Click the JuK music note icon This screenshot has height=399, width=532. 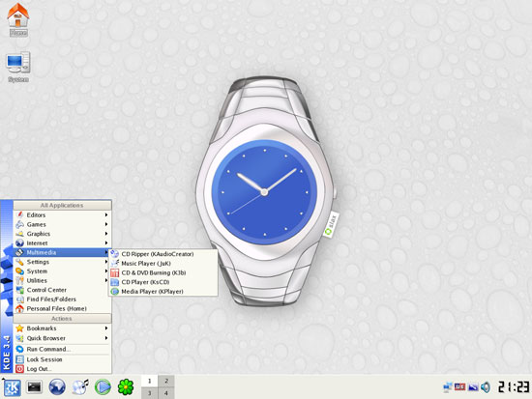point(115,263)
